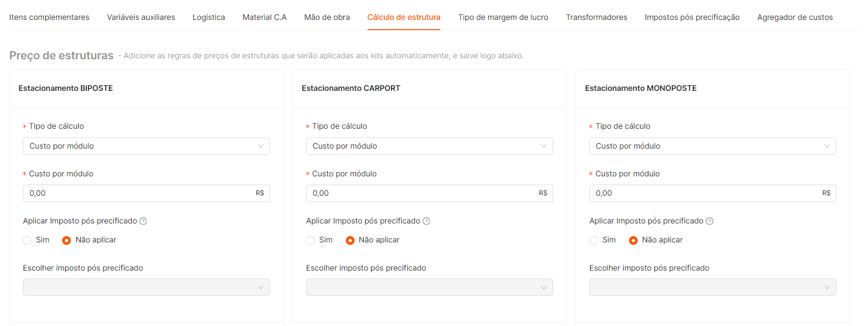
Task: Expand Tipo de cálculo dropdown for MONOPOSTE
Action: pos(713,146)
